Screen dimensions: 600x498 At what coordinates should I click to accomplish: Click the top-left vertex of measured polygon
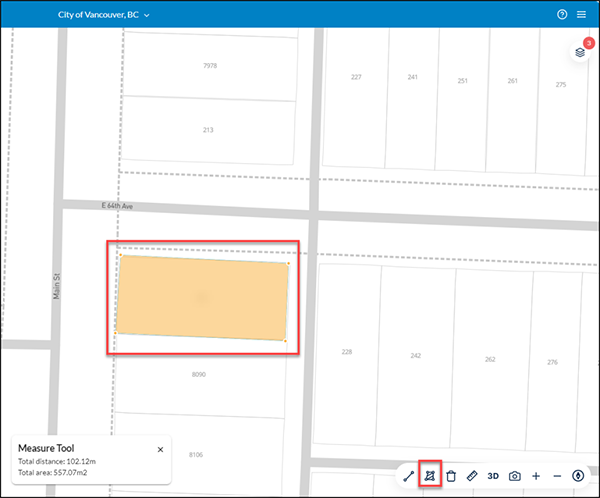[x=121, y=255]
